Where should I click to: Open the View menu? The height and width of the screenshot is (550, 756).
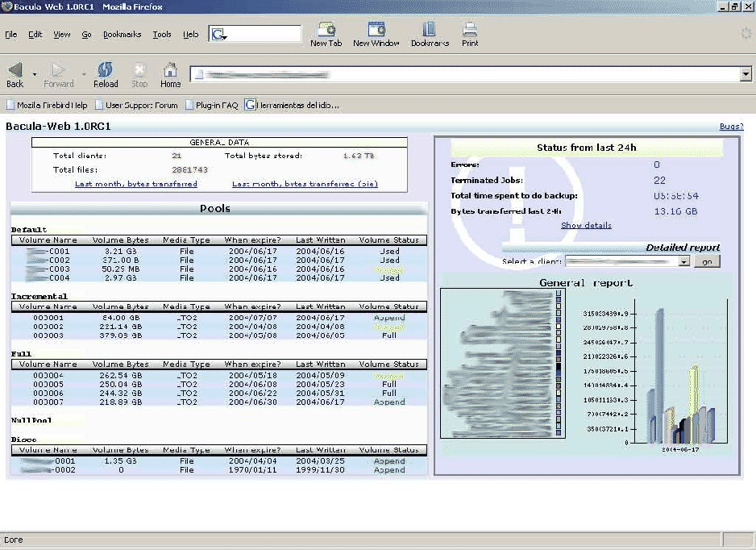(62, 34)
